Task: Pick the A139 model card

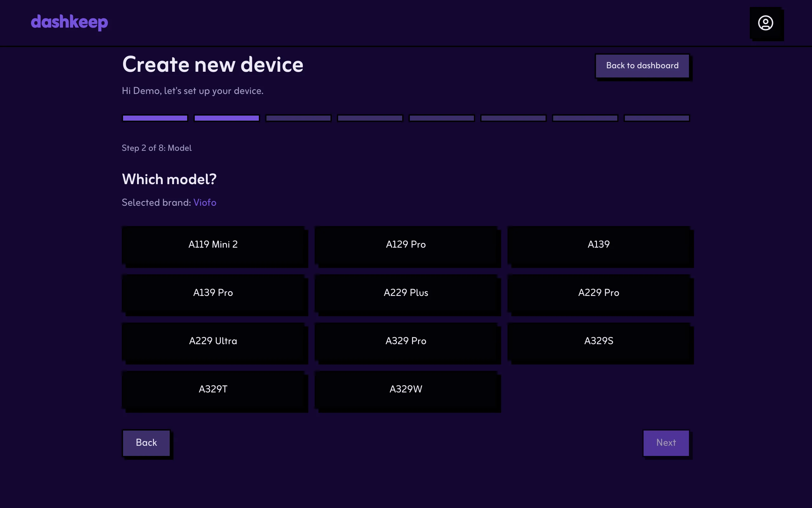Action: 599,245
